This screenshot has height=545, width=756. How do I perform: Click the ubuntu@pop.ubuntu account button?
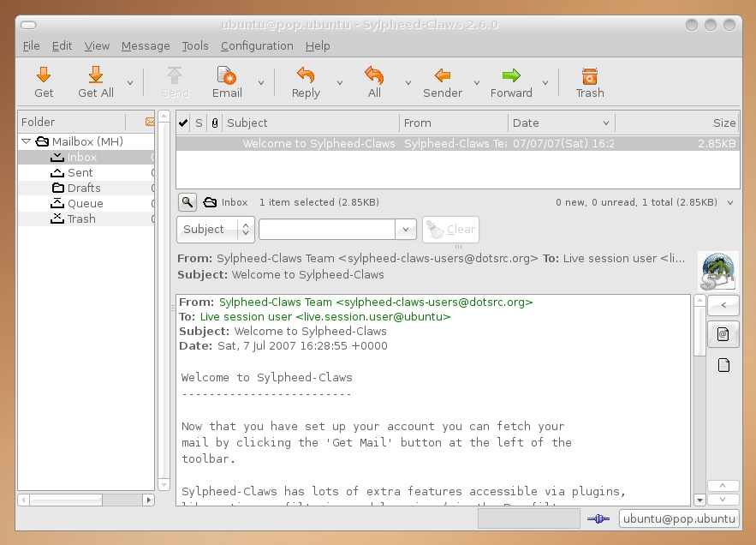pos(679,519)
